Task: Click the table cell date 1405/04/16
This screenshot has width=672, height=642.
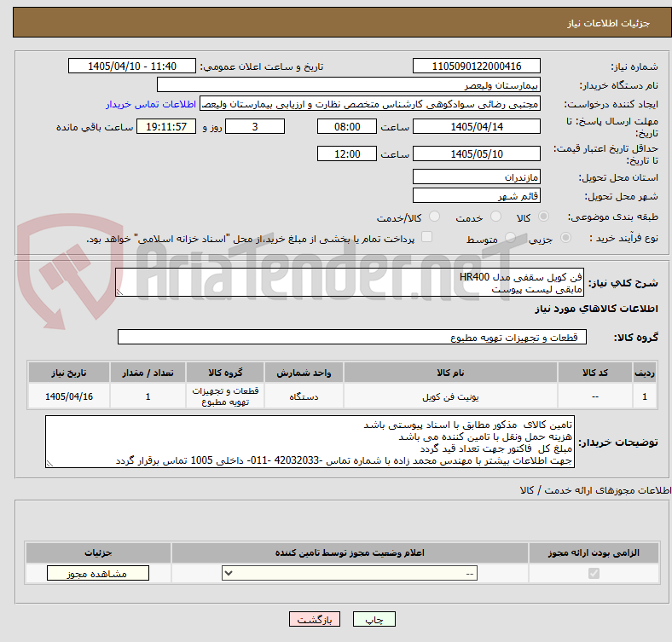Action: (69, 396)
